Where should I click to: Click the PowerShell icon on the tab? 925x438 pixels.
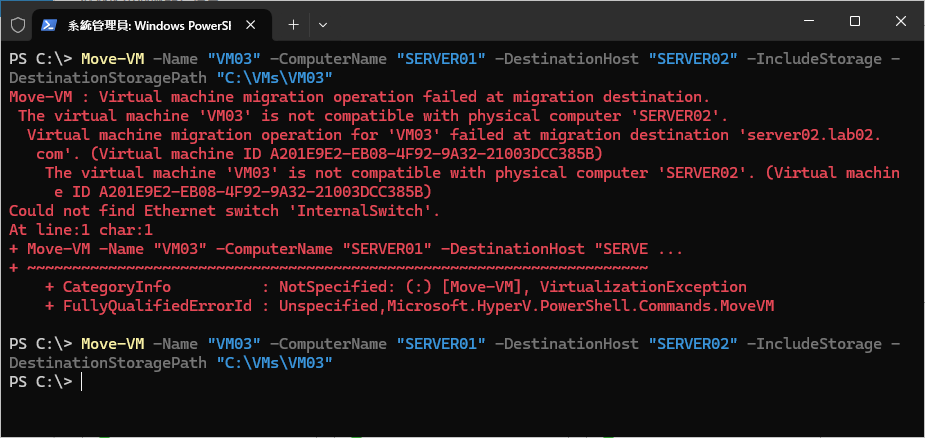coord(47,22)
